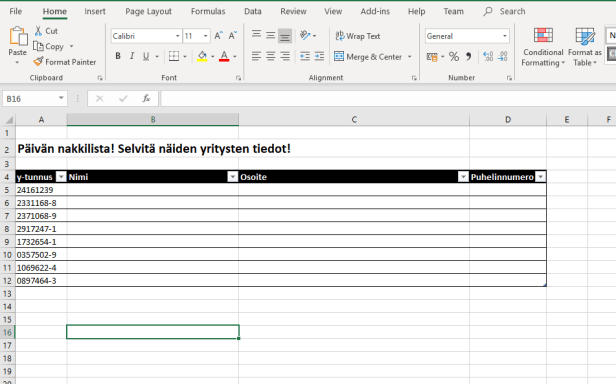Select column C header
This screenshot has height=384, width=616.
(x=354, y=119)
